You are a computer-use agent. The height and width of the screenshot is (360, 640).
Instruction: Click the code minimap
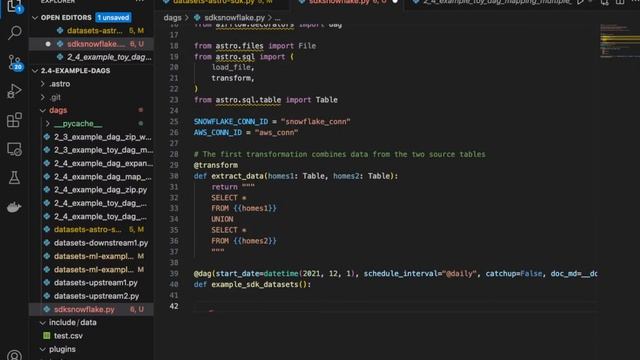(x=619, y=41)
